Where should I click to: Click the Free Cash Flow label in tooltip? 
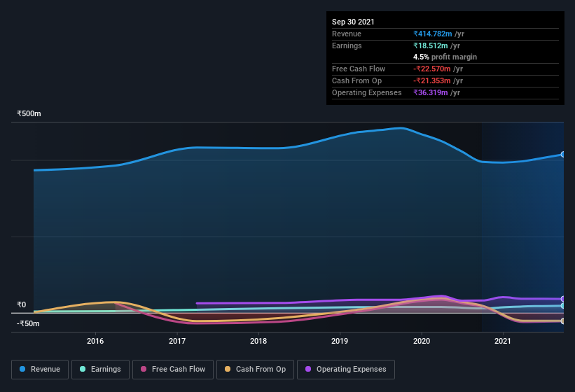coord(359,69)
